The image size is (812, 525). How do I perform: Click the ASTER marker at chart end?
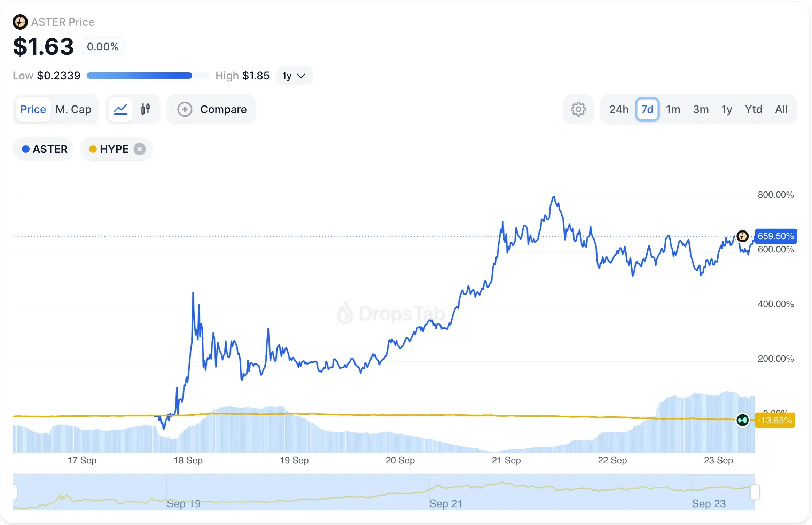click(743, 236)
